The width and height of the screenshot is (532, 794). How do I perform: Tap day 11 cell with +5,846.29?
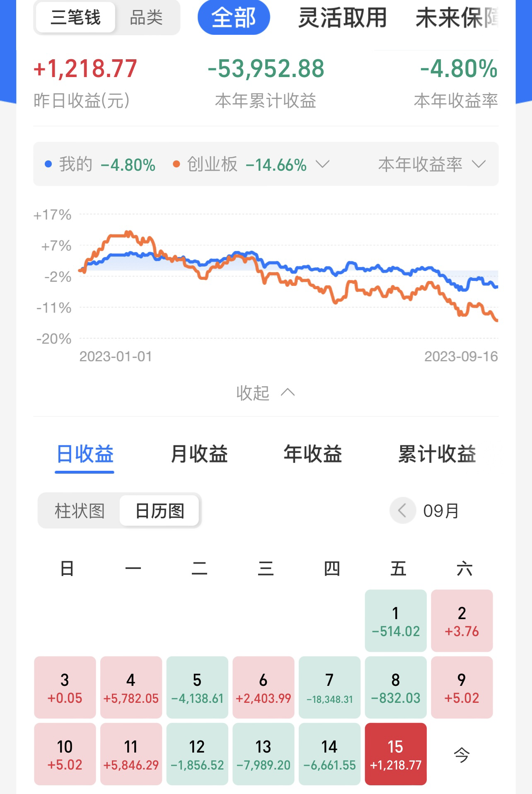coord(131,754)
